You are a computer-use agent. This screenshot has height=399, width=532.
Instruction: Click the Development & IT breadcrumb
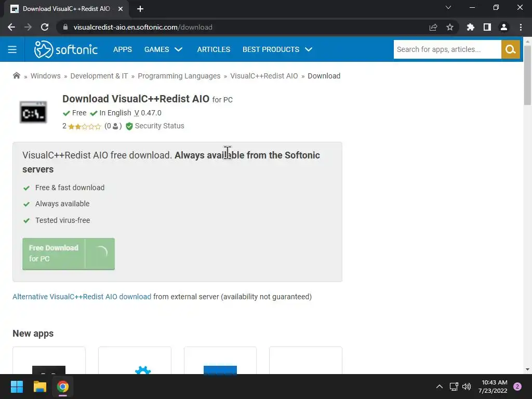coord(99,76)
